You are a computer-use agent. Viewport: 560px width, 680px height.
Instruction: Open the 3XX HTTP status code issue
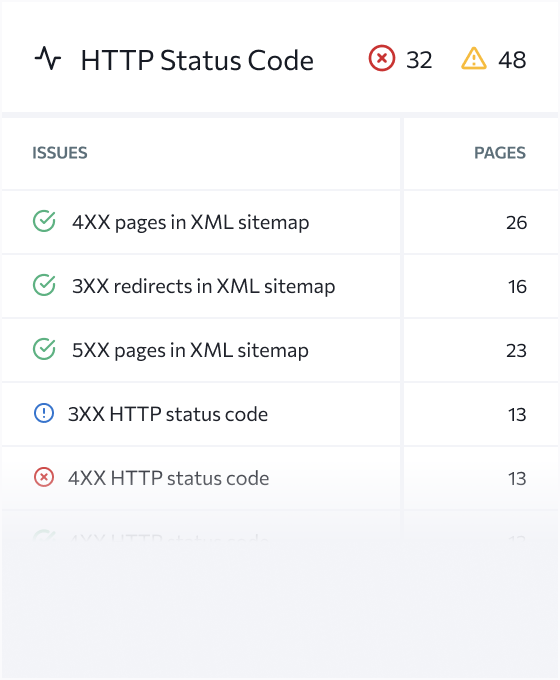(168, 414)
